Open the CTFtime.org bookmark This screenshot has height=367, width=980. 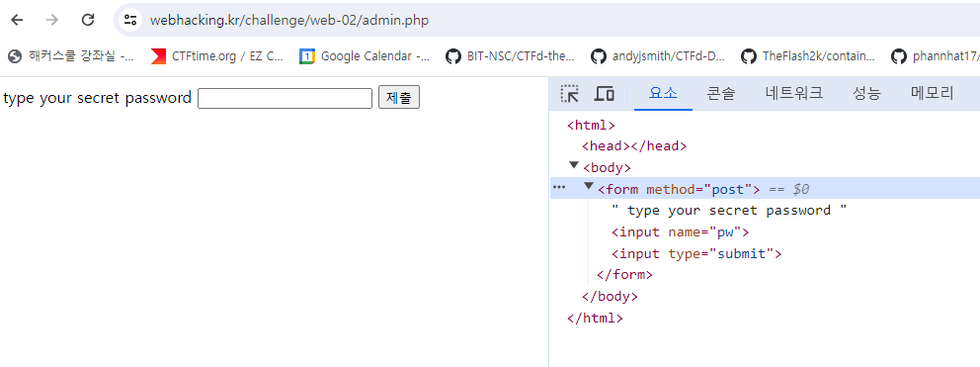tap(217, 56)
